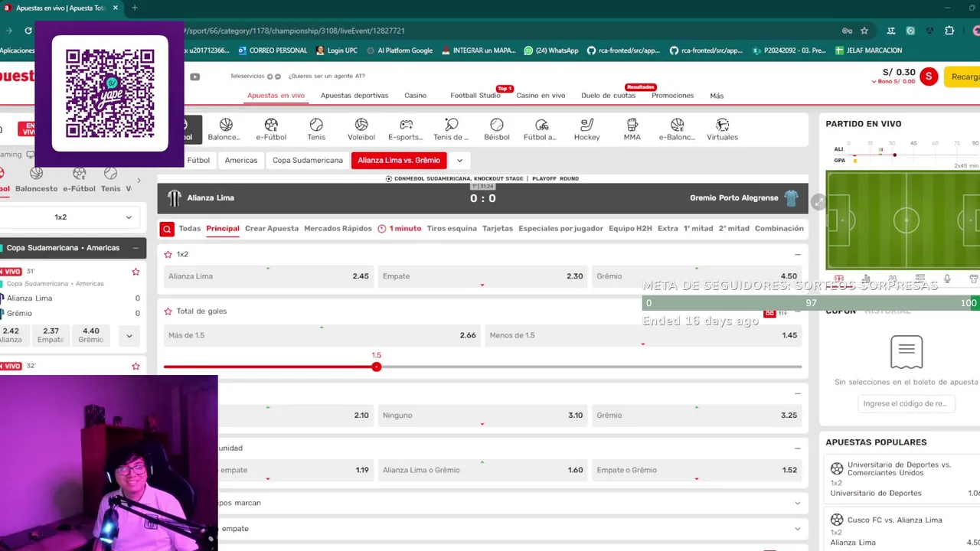Show next sports in sidebar carousel arrow

tap(139, 181)
